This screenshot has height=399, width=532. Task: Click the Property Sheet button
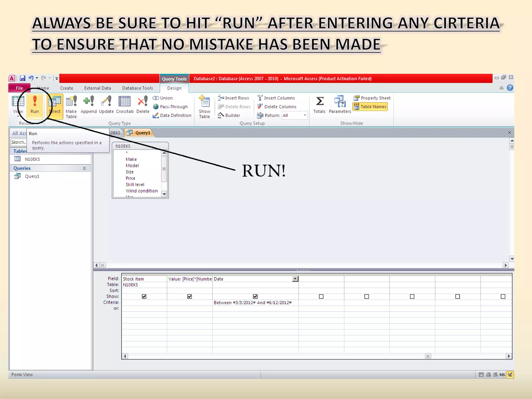(372, 98)
